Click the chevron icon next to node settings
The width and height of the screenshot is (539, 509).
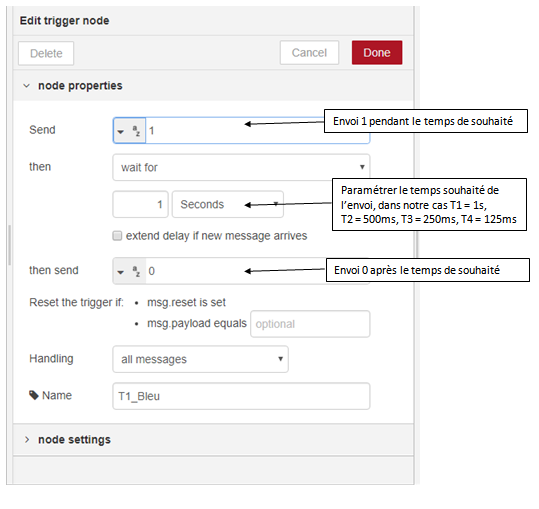click(27, 440)
